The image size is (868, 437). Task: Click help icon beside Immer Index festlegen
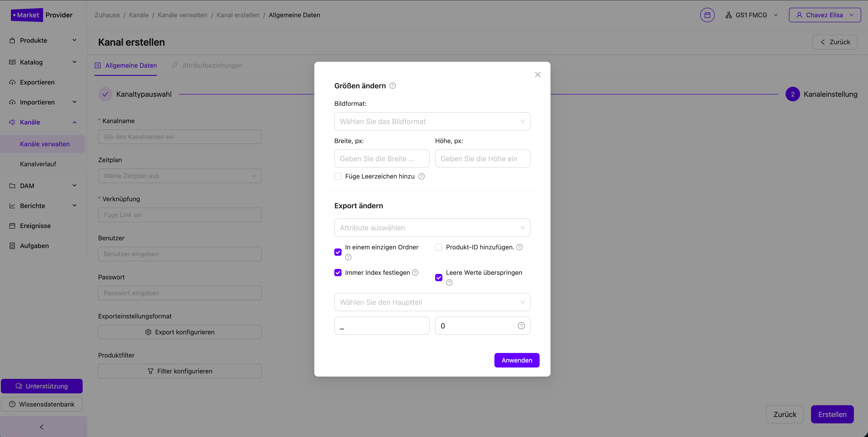pyautogui.click(x=415, y=272)
